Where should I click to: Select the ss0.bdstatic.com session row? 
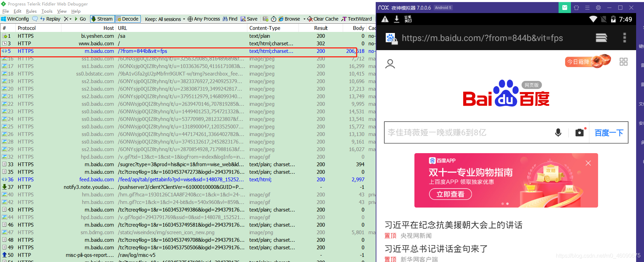pos(188,74)
